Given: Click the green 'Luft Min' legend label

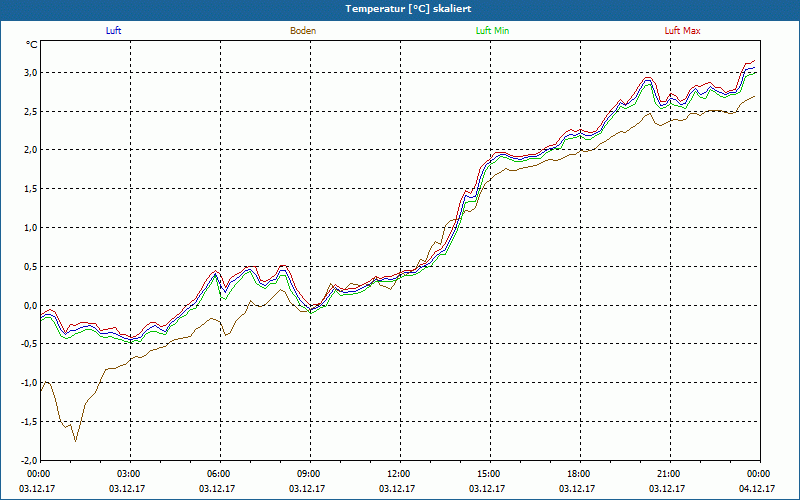Looking at the screenshot, I should point(492,31).
